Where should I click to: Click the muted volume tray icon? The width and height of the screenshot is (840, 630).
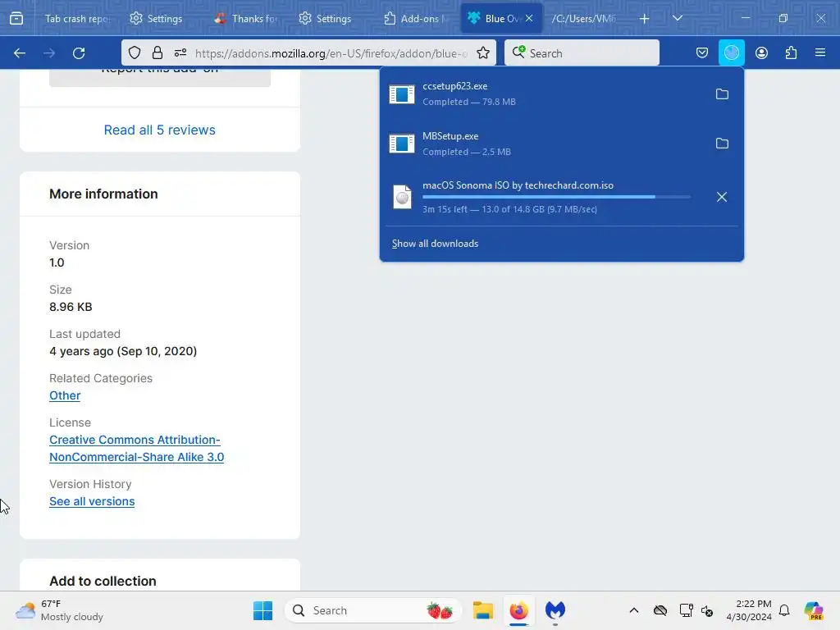tap(707, 610)
